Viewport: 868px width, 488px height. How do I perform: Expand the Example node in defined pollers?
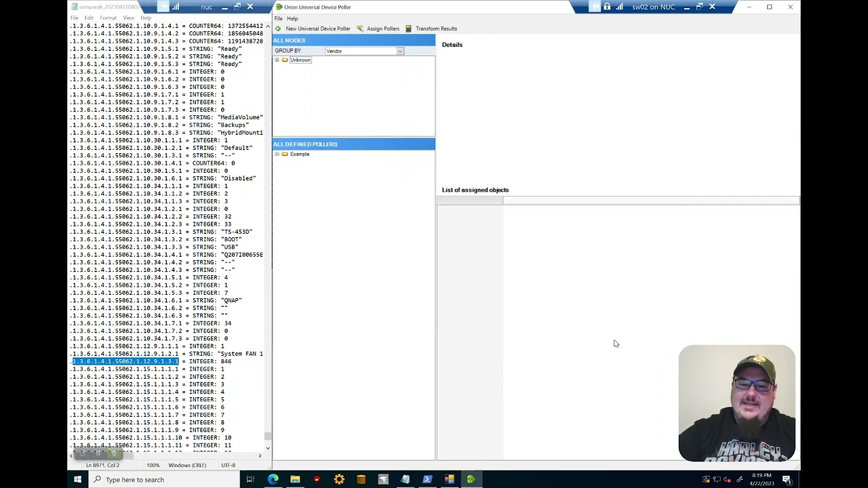pos(277,154)
